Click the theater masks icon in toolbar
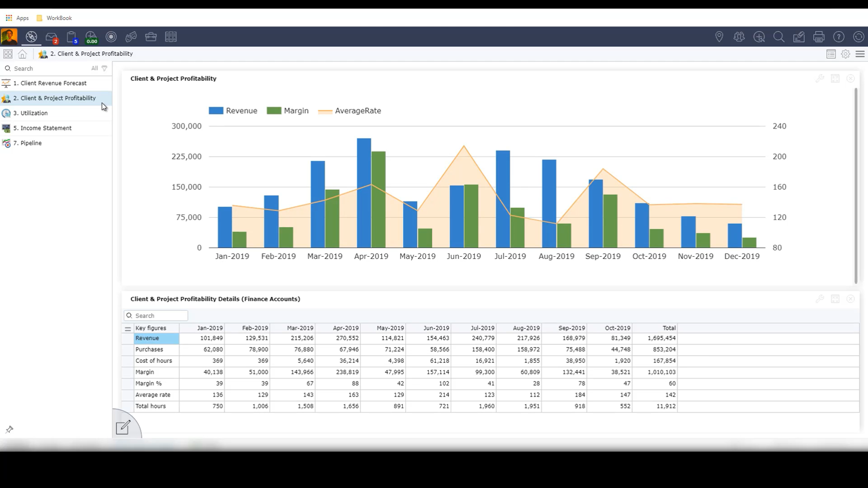868x488 pixels. 131,37
